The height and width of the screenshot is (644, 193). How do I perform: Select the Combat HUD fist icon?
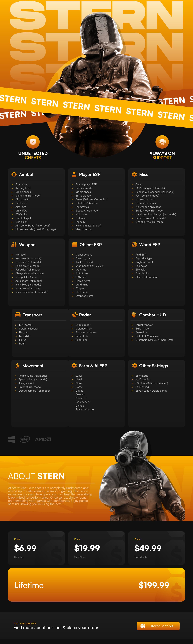click(x=134, y=315)
